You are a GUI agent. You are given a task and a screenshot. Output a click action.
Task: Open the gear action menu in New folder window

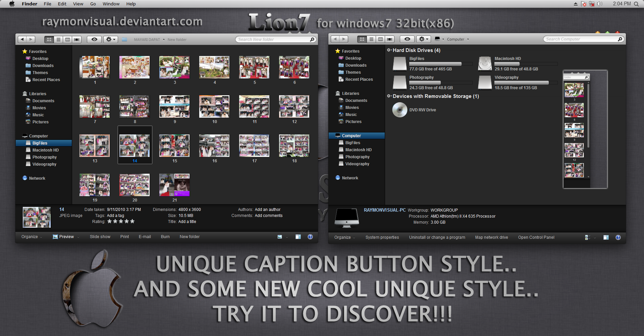click(110, 40)
